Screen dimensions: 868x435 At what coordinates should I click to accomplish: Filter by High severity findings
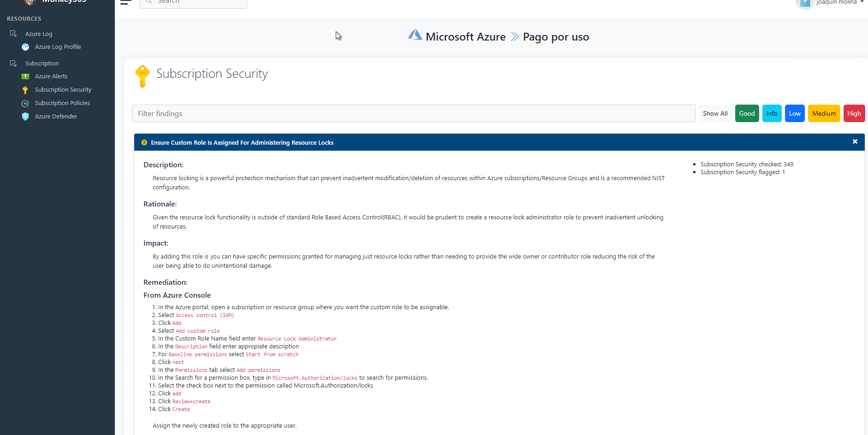(854, 113)
